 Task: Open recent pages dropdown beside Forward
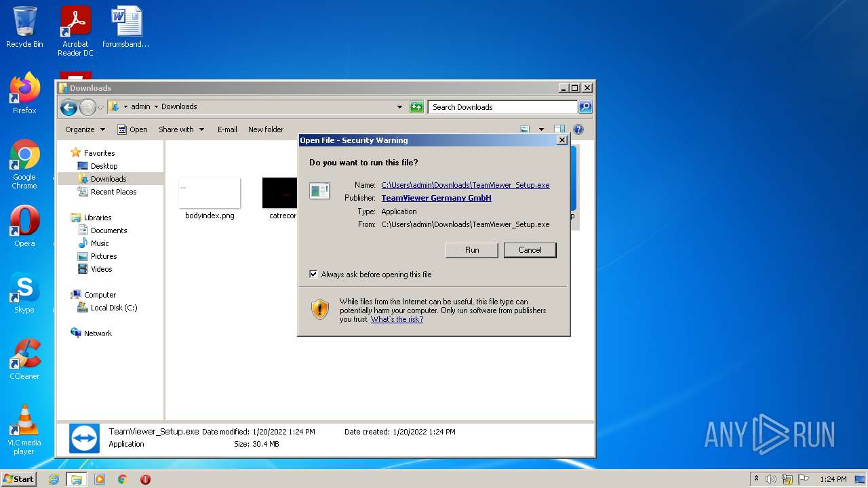pyautogui.click(x=100, y=107)
